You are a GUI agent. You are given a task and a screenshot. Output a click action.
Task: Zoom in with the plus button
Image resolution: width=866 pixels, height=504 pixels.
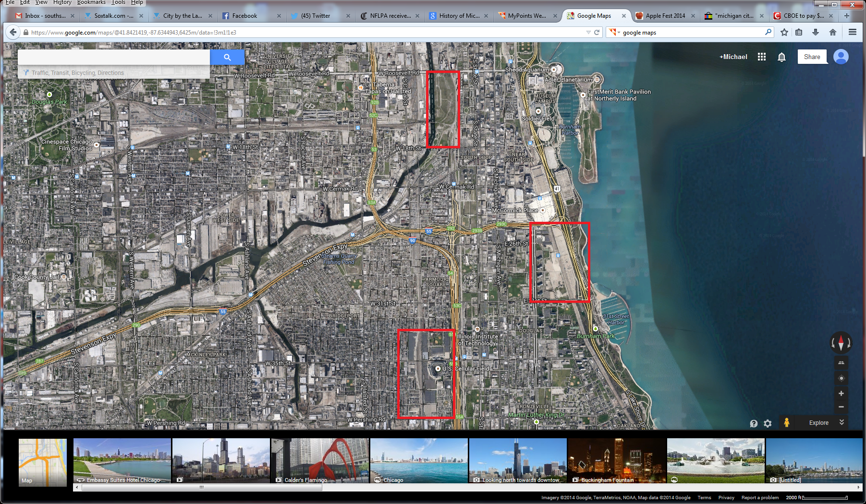pos(841,394)
